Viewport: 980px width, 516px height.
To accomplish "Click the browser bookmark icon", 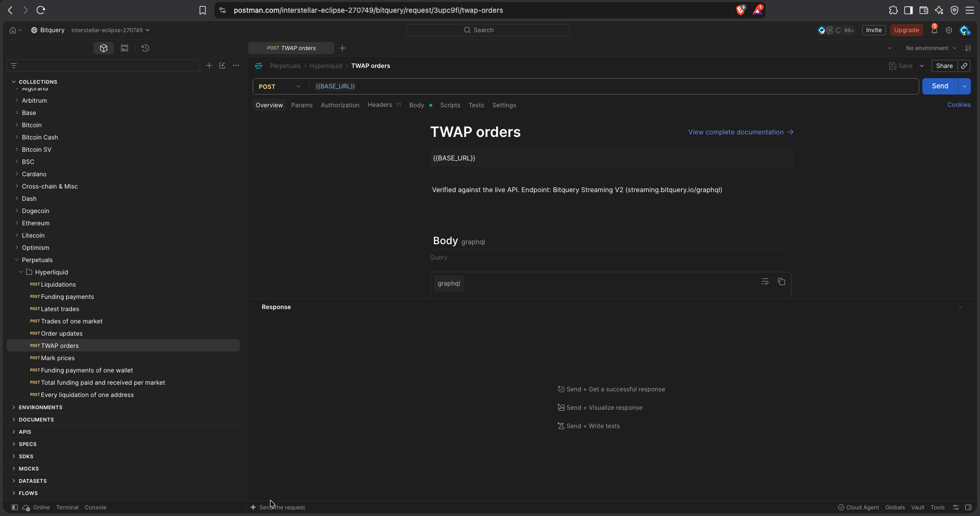I will point(203,10).
